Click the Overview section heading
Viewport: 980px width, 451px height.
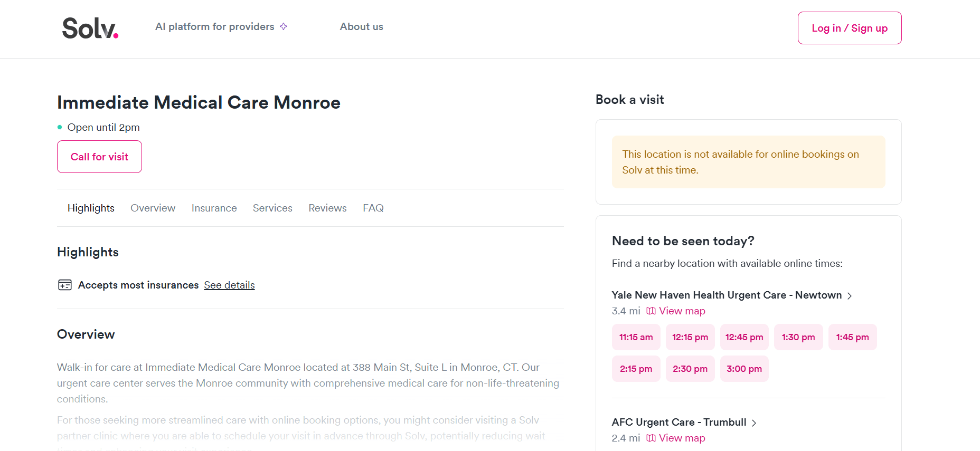pos(86,334)
